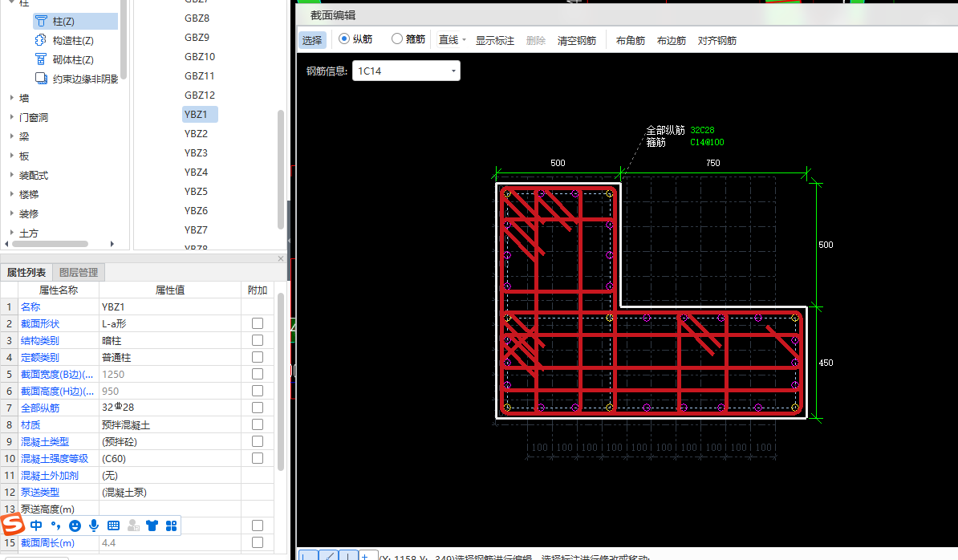Click 清空钢筋 in toolbar
This screenshot has height=560, width=958.
577,40
